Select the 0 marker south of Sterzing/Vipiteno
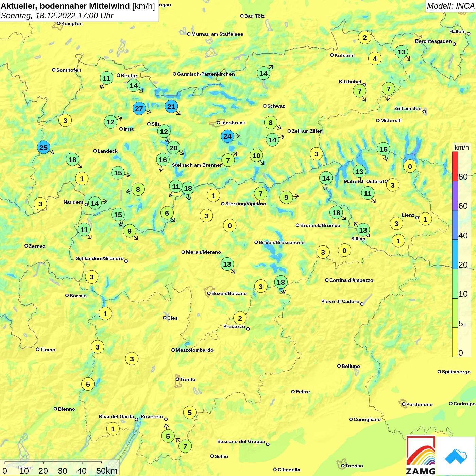Viewport: 476px width, 476px height. point(230,226)
